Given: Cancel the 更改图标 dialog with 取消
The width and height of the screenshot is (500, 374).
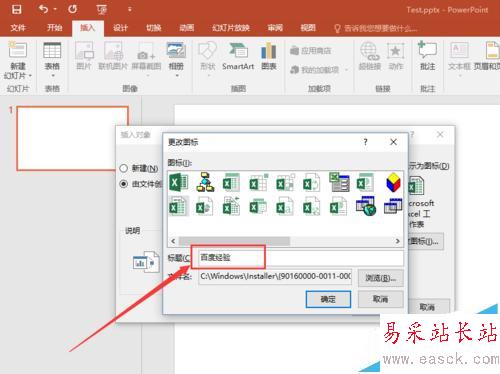Looking at the screenshot, I should 381,299.
